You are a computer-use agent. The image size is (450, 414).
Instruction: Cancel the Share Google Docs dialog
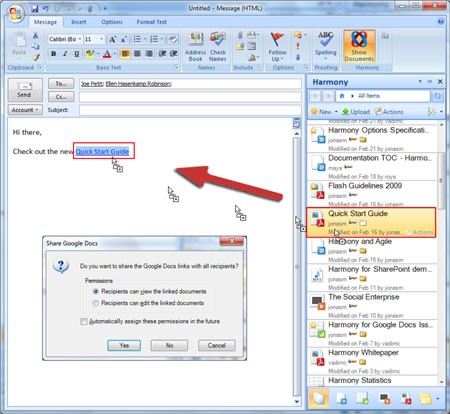tap(217, 345)
